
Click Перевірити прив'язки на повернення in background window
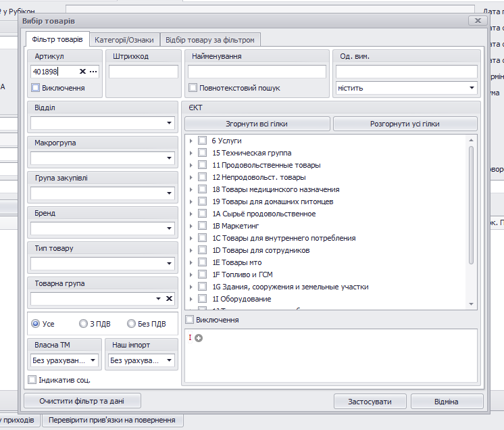(112, 420)
